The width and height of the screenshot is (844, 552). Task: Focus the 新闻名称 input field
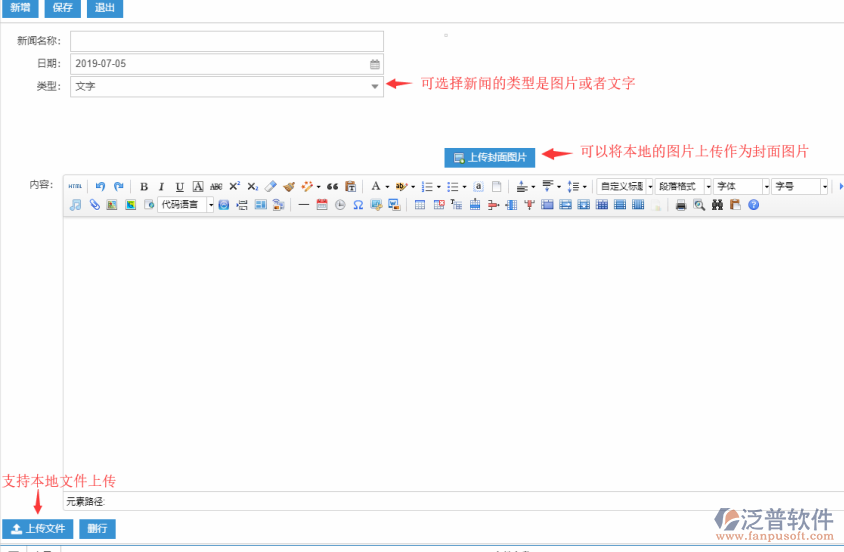pyautogui.click(x=227, y=41)
